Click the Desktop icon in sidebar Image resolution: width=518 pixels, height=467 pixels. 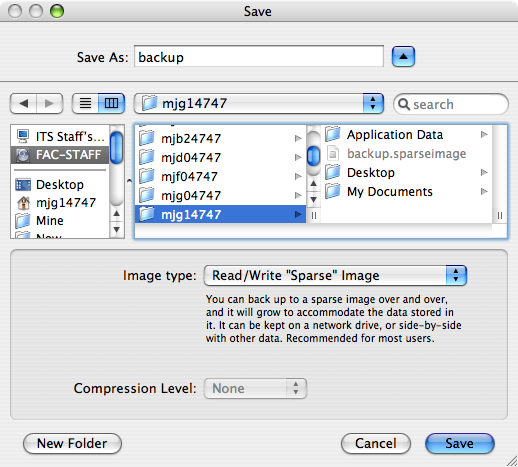(23, 185)
